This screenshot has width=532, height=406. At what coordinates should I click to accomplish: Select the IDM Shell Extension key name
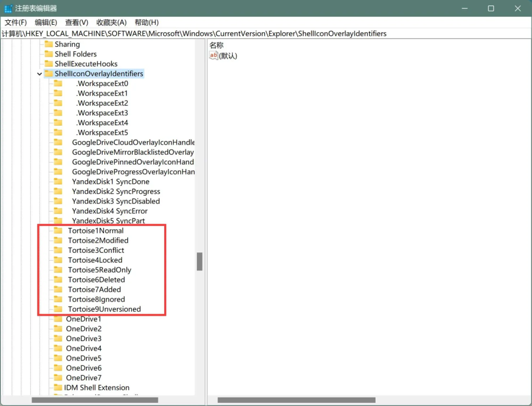97,388
